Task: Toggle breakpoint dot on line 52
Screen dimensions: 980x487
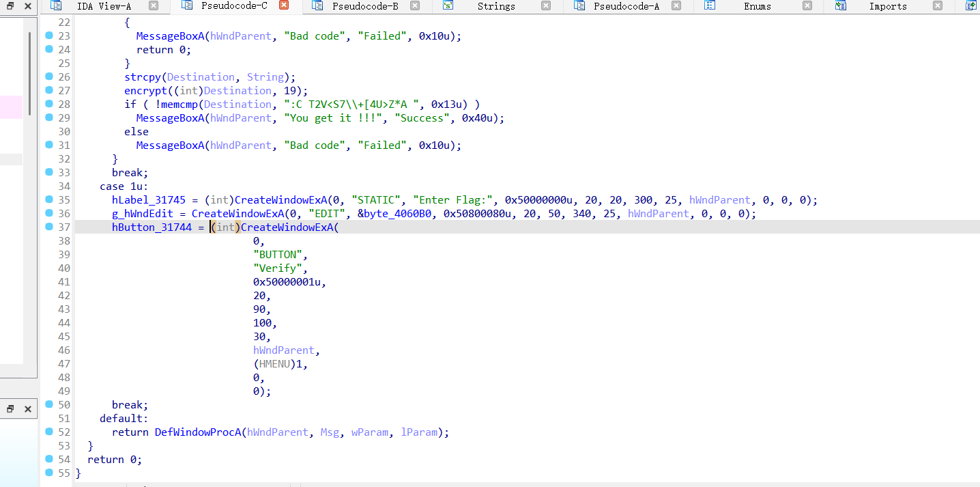Action: coord(49,432)
